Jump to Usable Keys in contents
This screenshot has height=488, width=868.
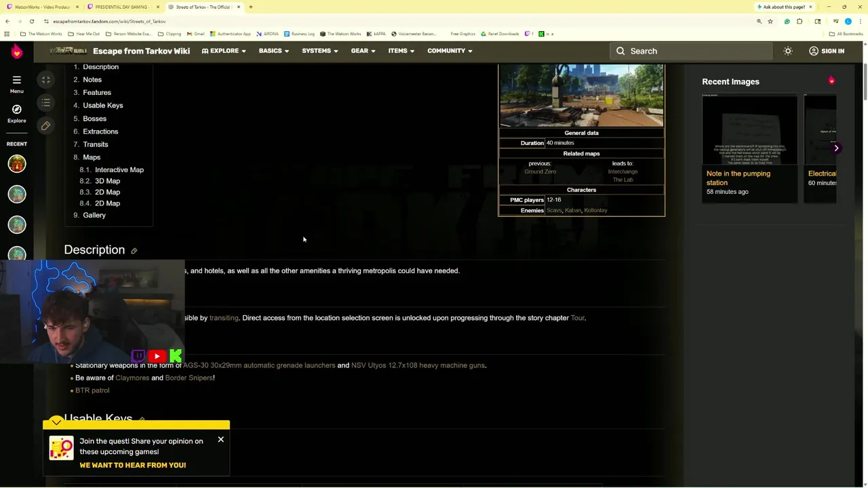tap(103, 106)
